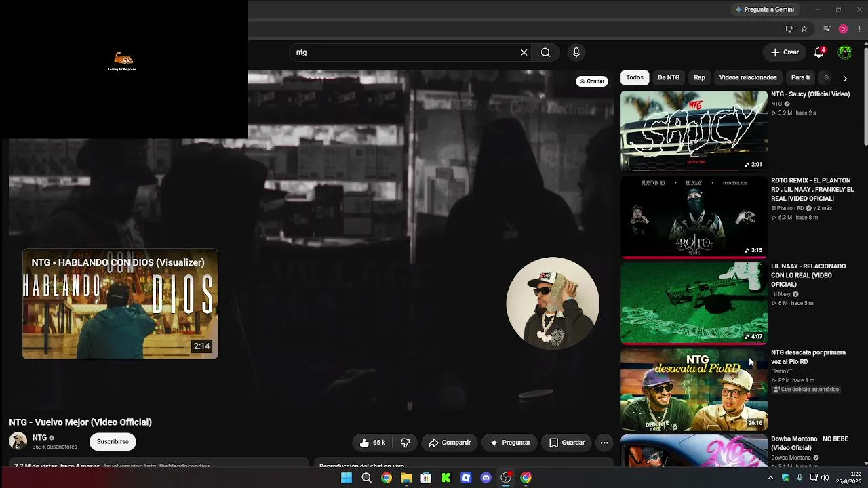This screenshot has width=868, height=488.
Task: Click the taskbar volume icon
Action: [x=825, y=478]
